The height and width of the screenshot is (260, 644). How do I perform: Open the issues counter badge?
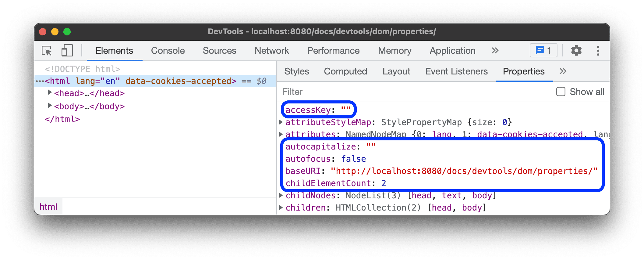(x=543, y=50)
